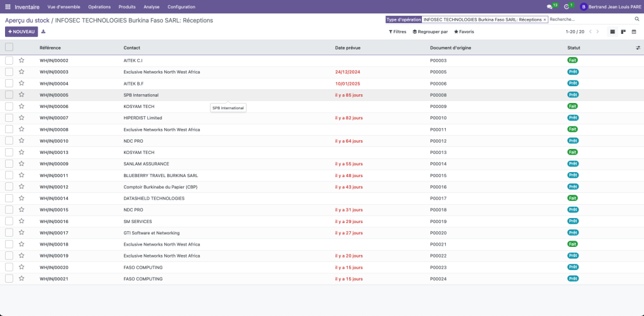Viewport: 644px width, 316px height.
Task: Go back to Aperçu du stock breadcrumb
Action: pos(27,20)
